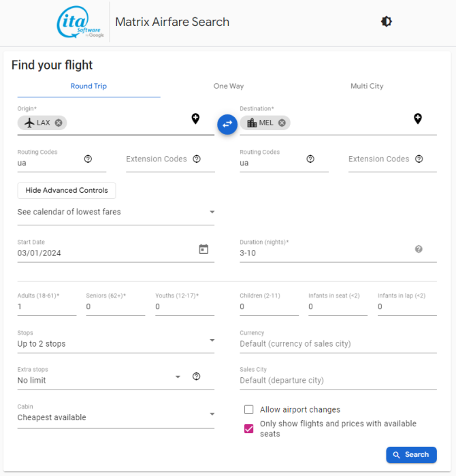Click the Search button
The image size is (456, 476).
pos(411,455)
